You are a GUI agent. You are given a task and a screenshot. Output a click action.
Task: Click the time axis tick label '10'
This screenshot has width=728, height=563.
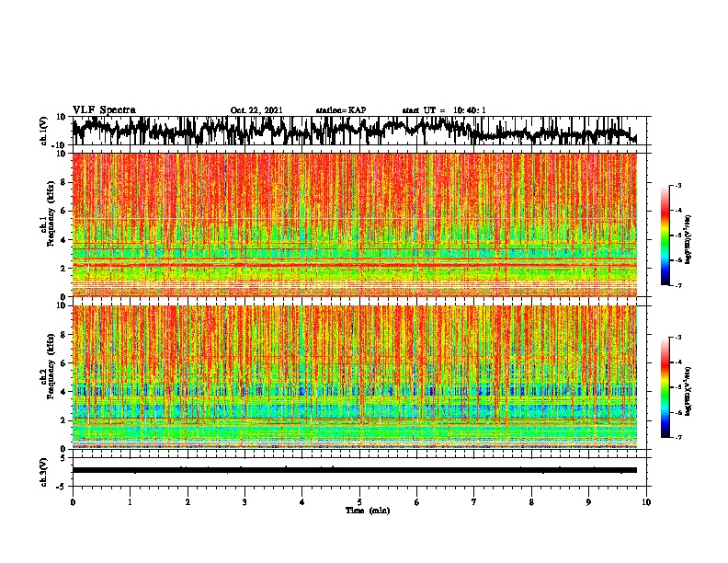pos(646,502)
